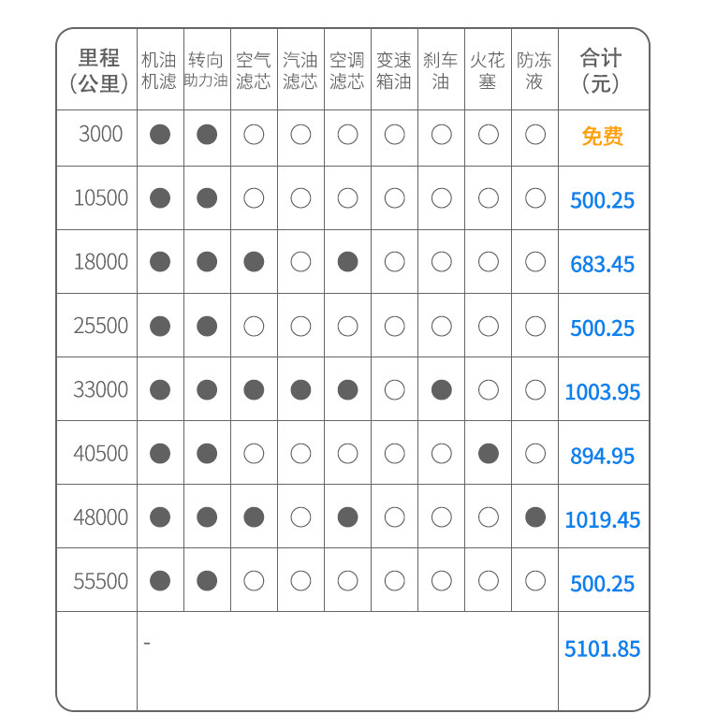Click the 48000 mileage row label
This screenshot has height=728, width=702.
100,517
